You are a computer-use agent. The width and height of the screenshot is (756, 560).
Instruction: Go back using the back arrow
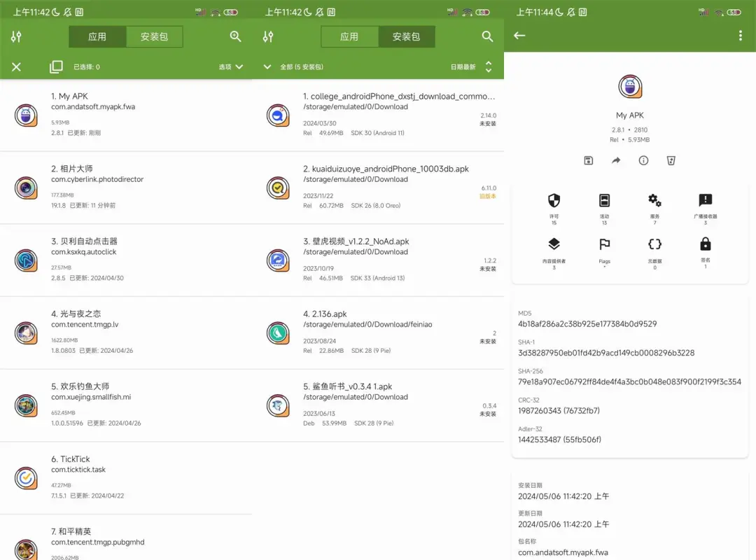[x=519, y=36]
